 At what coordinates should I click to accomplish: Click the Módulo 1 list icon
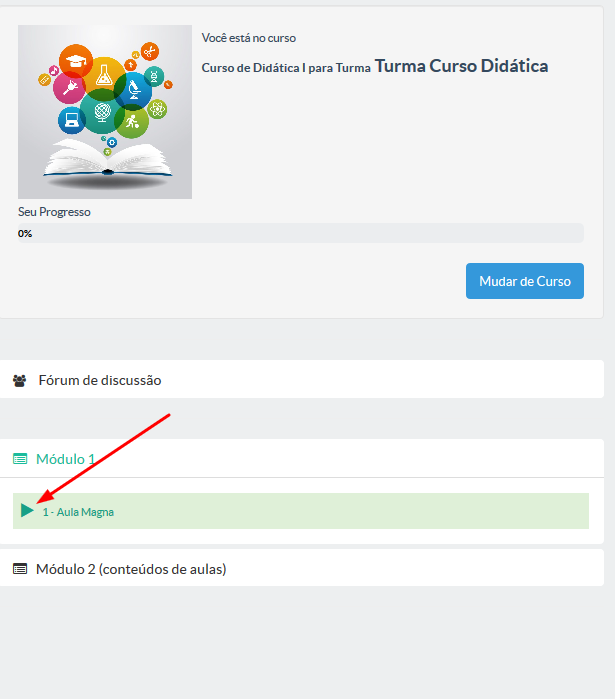click(x=20, y=459)
